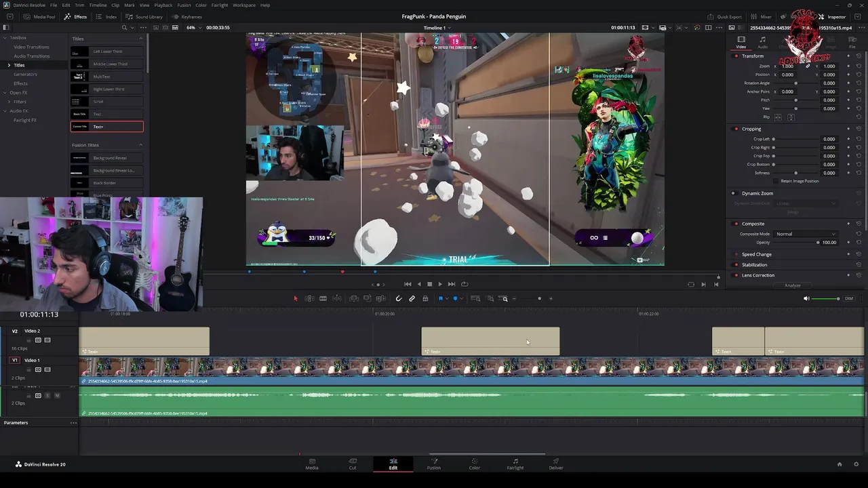Open the Audio tab in Inspector
Image resolution: width=868 pixels, height=488 pixels.
coord(763,43)
